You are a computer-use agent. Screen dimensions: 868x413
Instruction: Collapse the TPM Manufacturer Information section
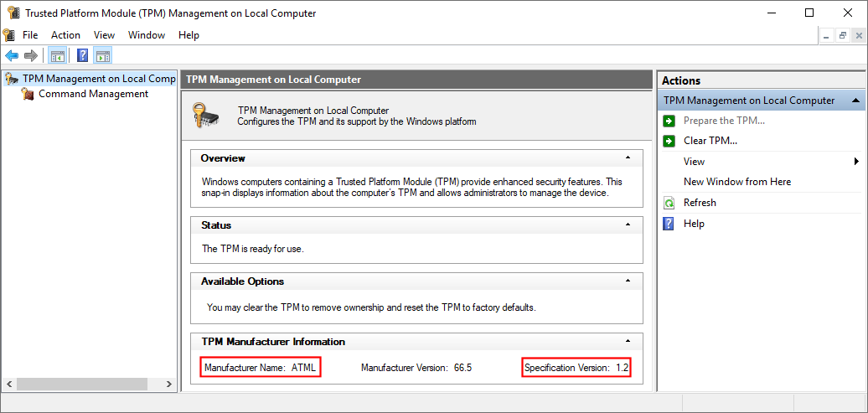[x=628, y=342]
